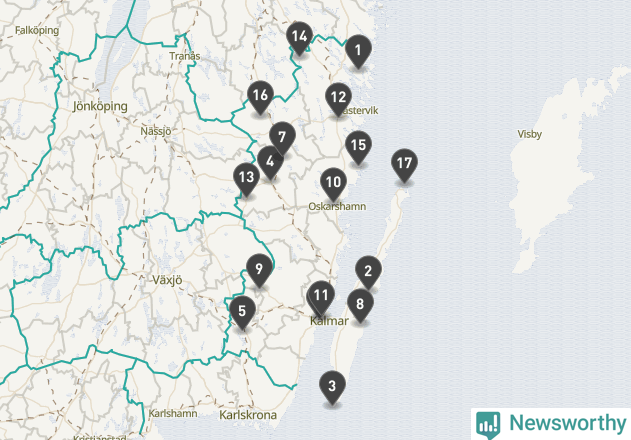Click map marker number 1
Screen dimensions: 631x440
coord(358,52)
